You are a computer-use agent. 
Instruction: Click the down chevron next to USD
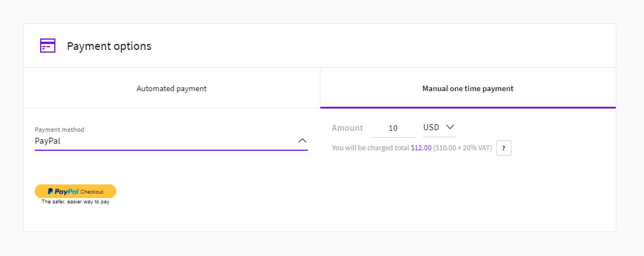[450, 127]
